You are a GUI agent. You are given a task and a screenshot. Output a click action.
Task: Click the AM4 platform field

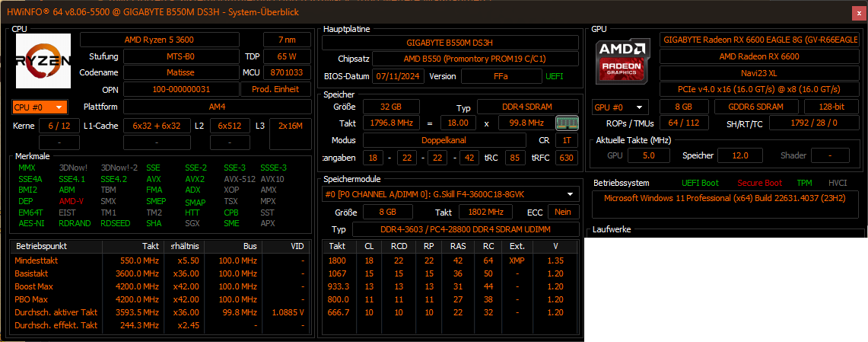coord(217,107)
